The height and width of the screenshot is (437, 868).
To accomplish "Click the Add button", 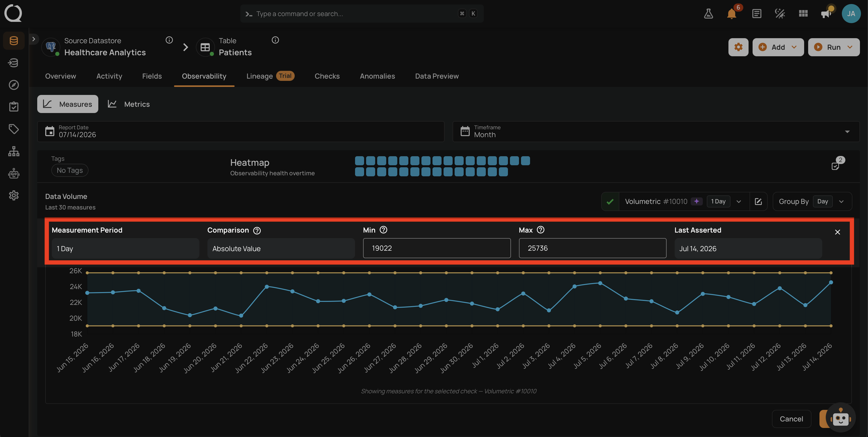I will [778, 47].
